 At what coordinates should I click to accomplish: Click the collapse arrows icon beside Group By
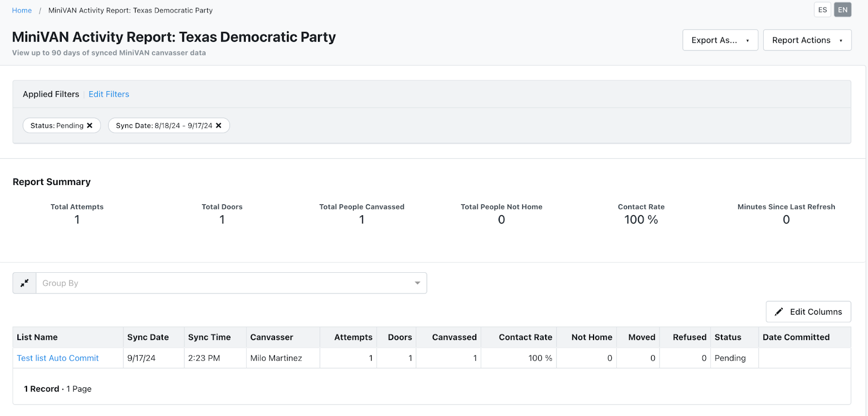click(24, 283)
